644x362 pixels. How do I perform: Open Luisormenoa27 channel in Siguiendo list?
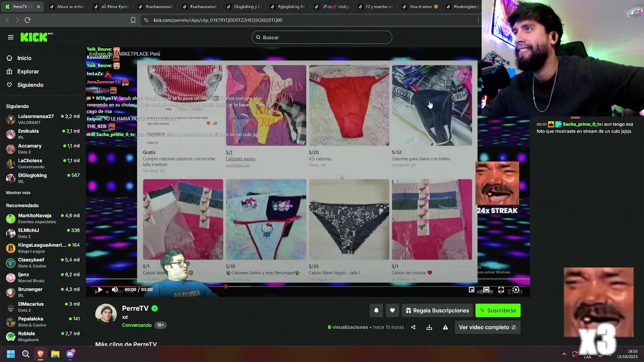[x=43, y=119]
